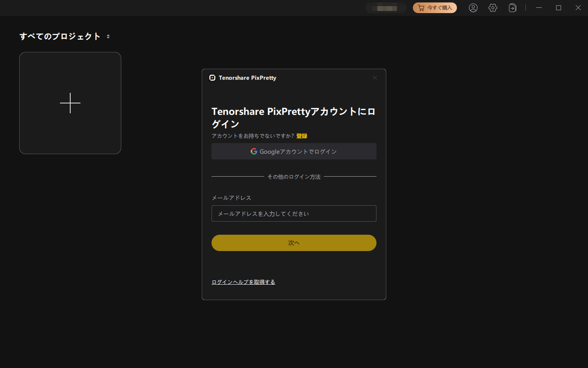Click the export arrow icon in title bar

(x=512, y=8)
